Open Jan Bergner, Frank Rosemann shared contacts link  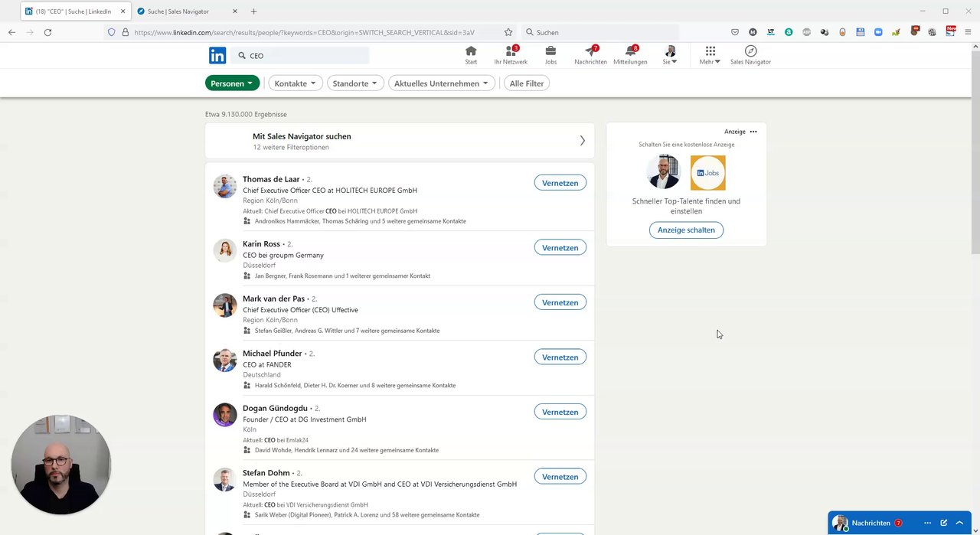(x=342, y=276)
